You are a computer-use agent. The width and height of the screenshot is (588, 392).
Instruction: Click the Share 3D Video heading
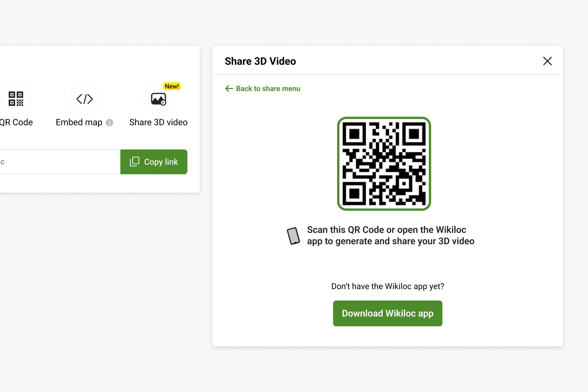(260, 61)
